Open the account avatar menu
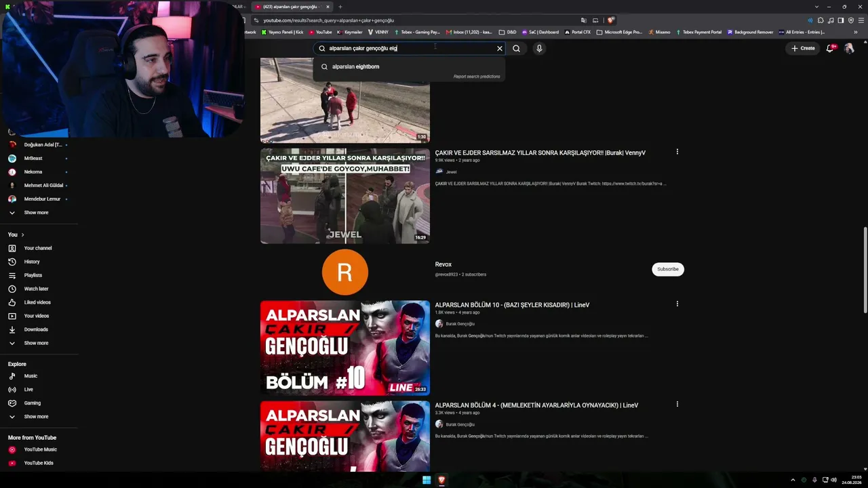The image size is (868, 488). coord(849,48)
